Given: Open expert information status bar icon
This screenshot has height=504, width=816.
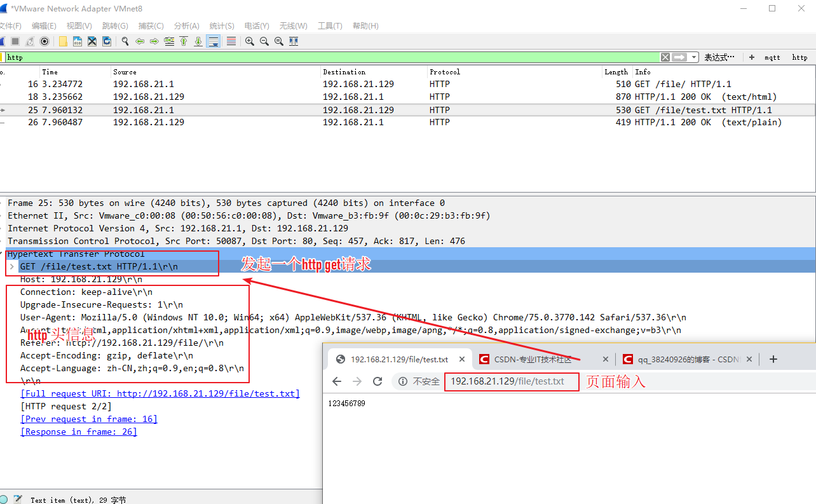Looking at the screenshot, I should pyautogui.click(x=4, y=500).
